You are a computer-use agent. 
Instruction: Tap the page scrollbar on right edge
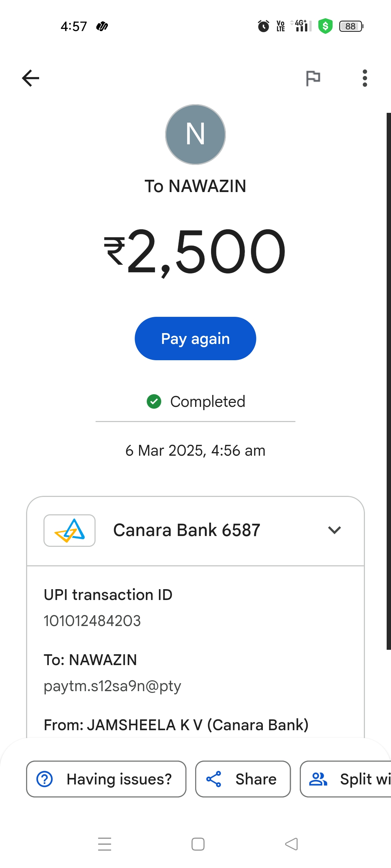[x=388, y=380]
